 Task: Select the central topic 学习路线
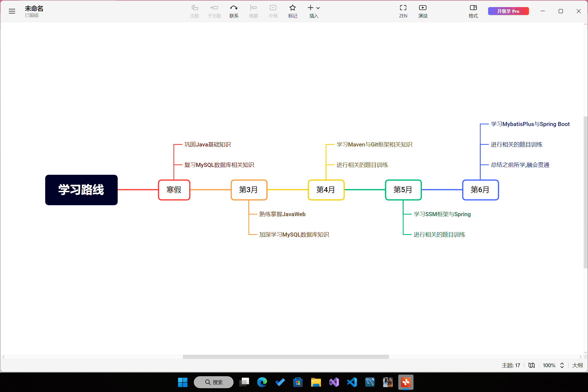(x=81, y=190)
